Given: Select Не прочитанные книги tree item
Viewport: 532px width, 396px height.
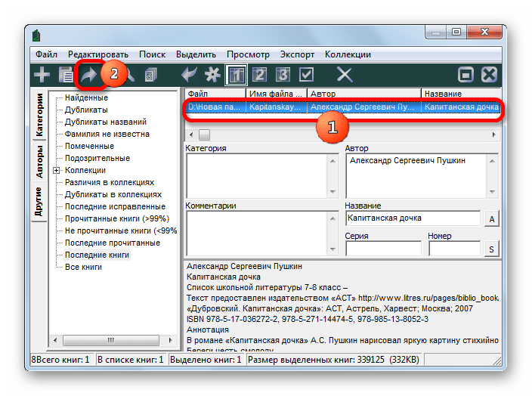Looking at the screenshot, I should pos(120,230).
